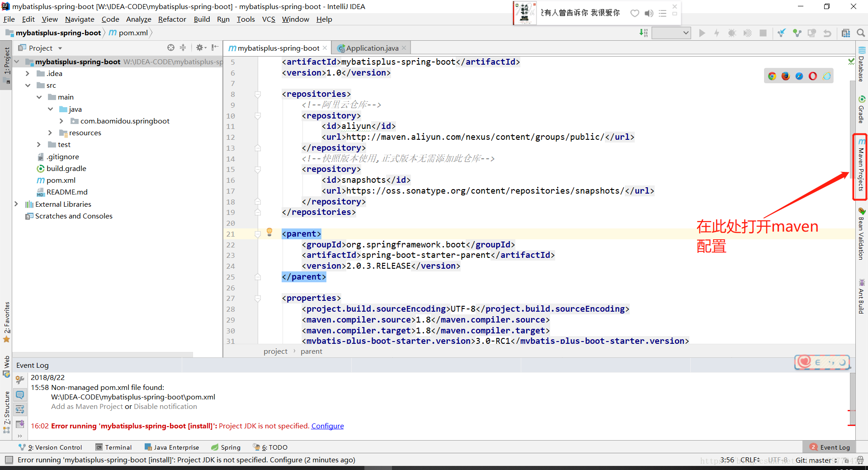Open Project Structure dialog icon

[x=845, y=33]
